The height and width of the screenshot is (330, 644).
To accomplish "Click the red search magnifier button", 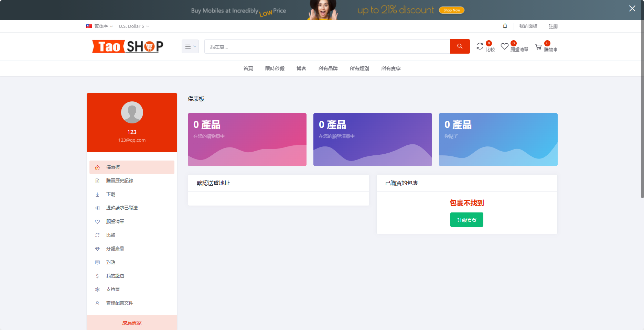I will pos(460,46).
